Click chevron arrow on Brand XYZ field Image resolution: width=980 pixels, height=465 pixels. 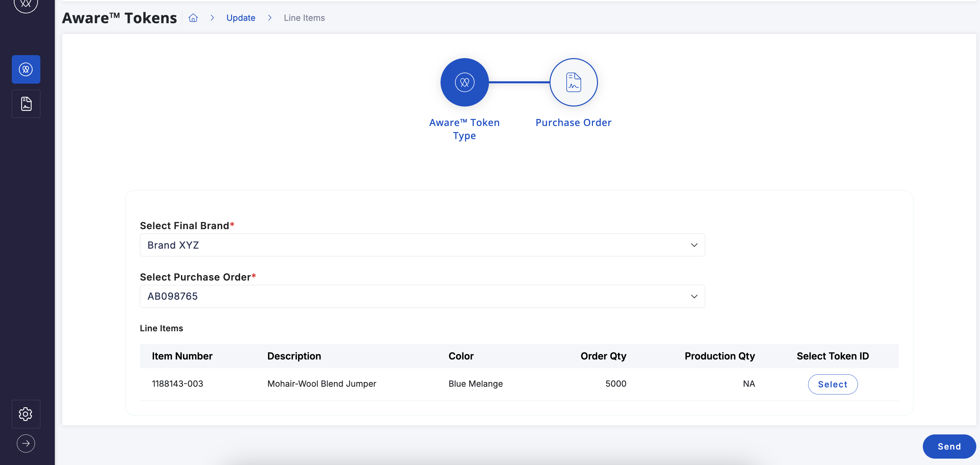click(x=694, y=245)
